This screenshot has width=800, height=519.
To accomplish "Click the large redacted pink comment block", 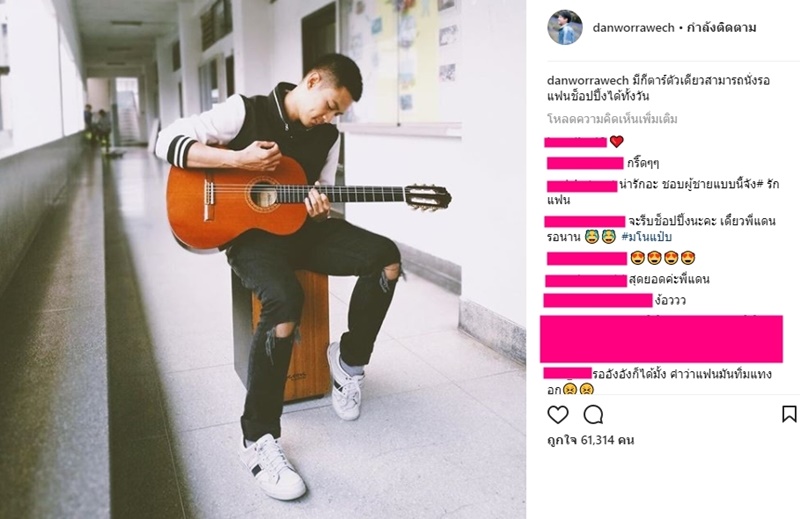I will pyautogui.click(x=661, y=339).
